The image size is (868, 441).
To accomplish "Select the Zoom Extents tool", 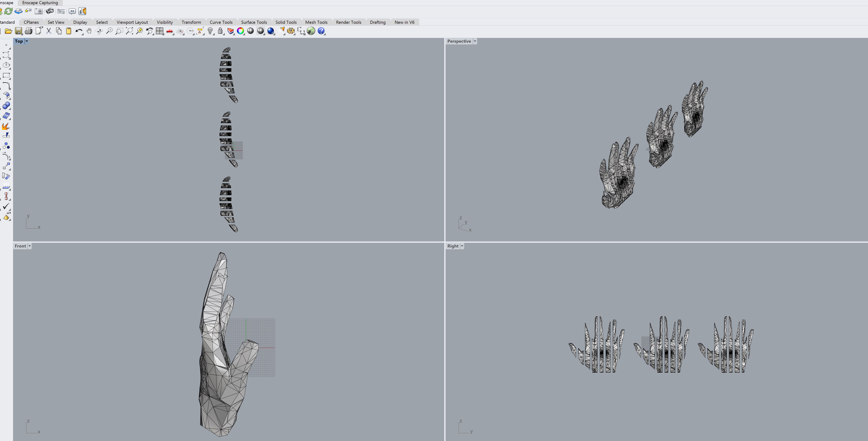I will (129, 31).
